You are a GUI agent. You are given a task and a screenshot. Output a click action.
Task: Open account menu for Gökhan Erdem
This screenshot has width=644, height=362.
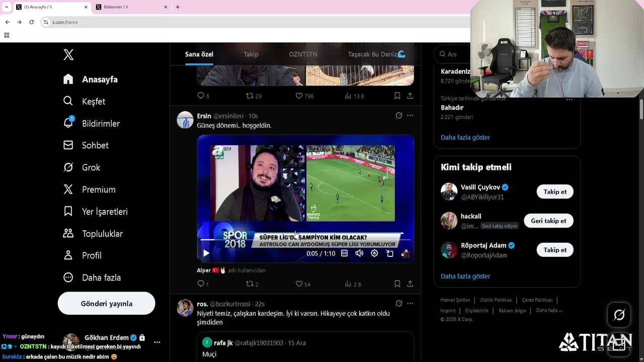tap(111, 342)
